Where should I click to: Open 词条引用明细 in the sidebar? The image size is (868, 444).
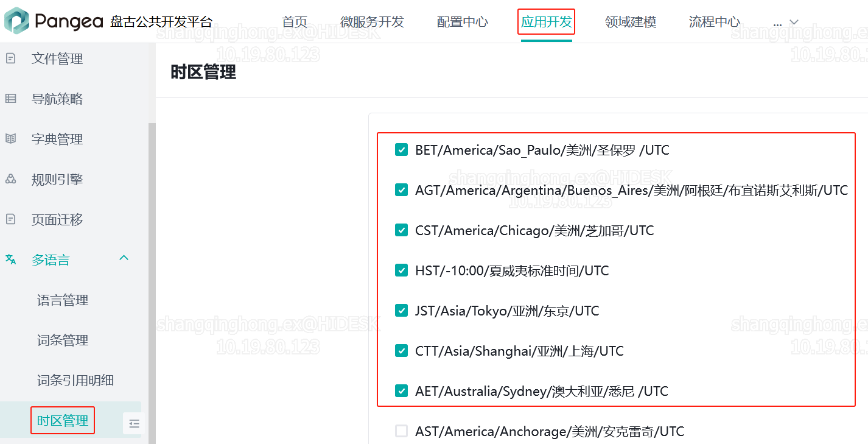pos(75,381)
